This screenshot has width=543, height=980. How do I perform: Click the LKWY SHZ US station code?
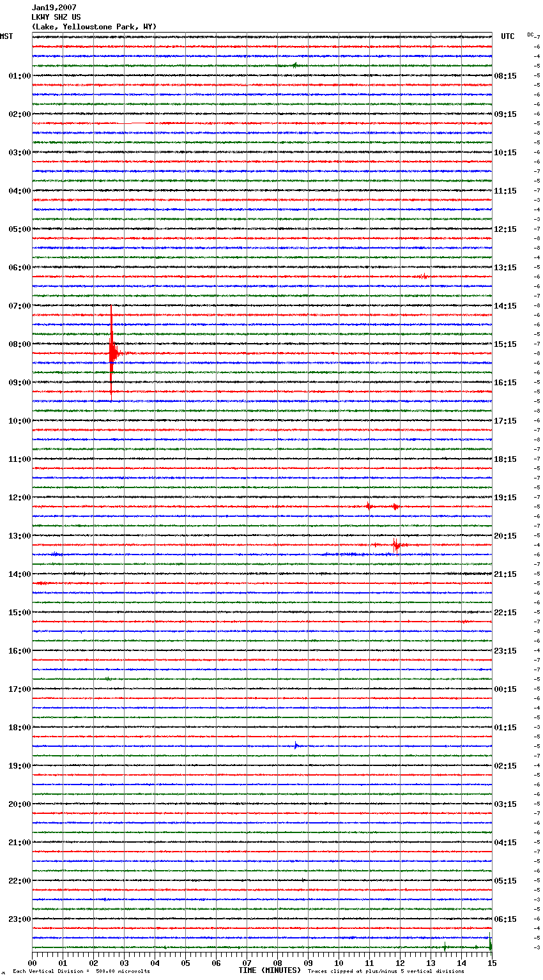[56, 17]
